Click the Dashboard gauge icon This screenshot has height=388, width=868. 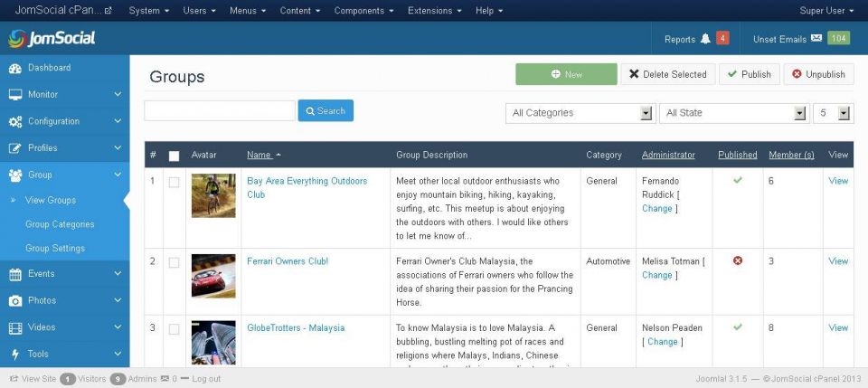click(x=15, y=68)
